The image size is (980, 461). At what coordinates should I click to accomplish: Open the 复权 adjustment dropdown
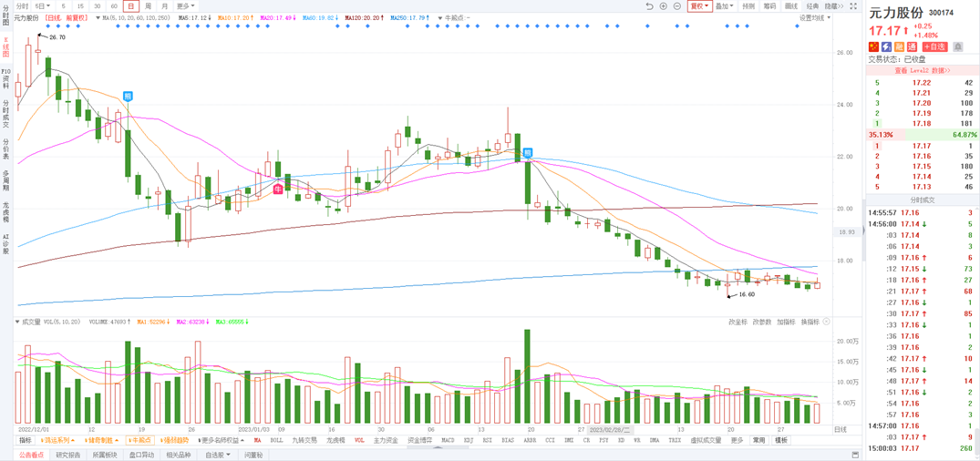[699, 6]
